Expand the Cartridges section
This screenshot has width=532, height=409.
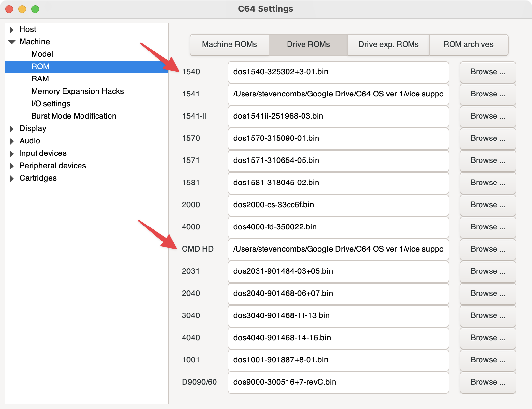click(12, 178)
